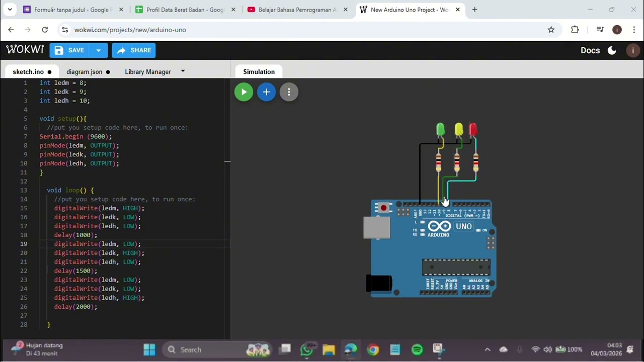Open the Chrome profile avatar
644x362 pixels.
tap(617, 30)
